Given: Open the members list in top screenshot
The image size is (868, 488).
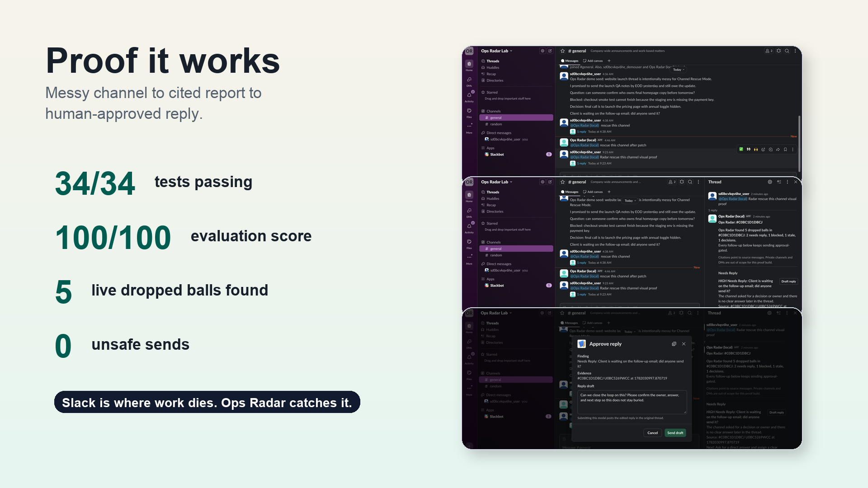Looking at the screenshot, I should [769, 51].
